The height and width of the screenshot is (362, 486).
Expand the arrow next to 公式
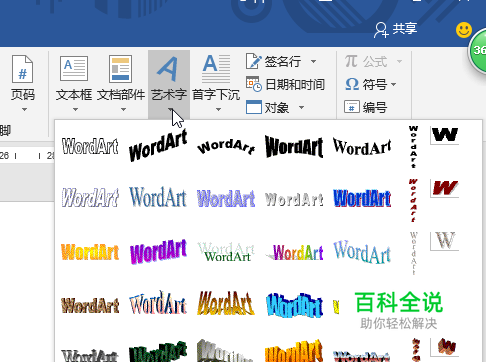point(399,62)
